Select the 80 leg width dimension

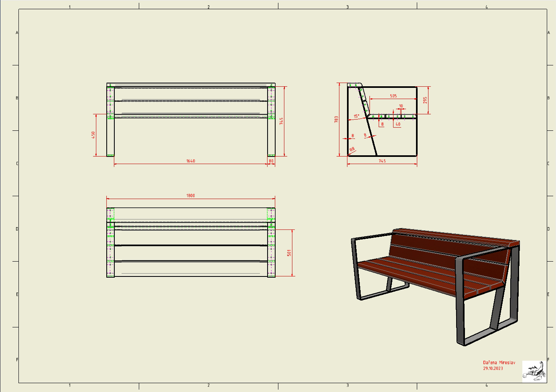click(x=271, y=161)
